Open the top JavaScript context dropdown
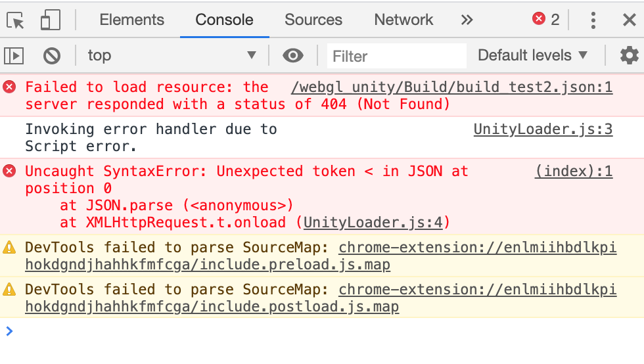 point(172,56)
